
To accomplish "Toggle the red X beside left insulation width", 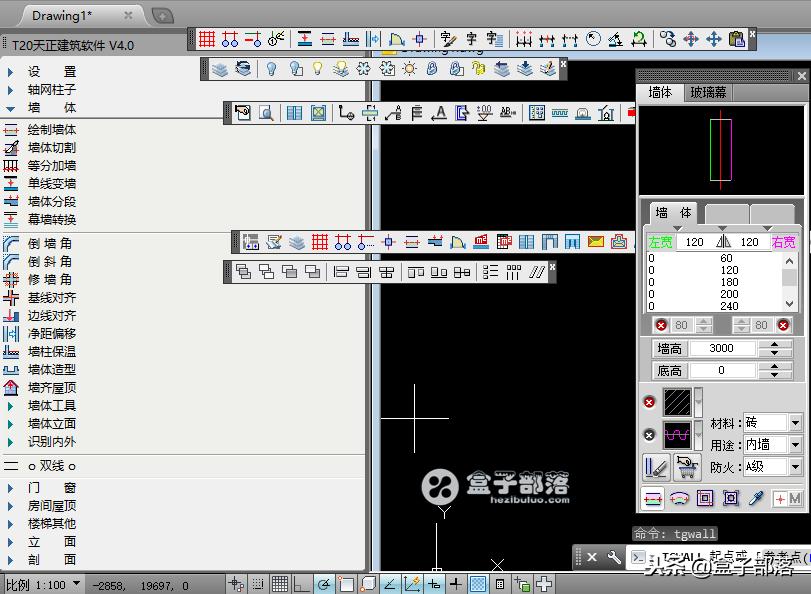I will [661, 325].
